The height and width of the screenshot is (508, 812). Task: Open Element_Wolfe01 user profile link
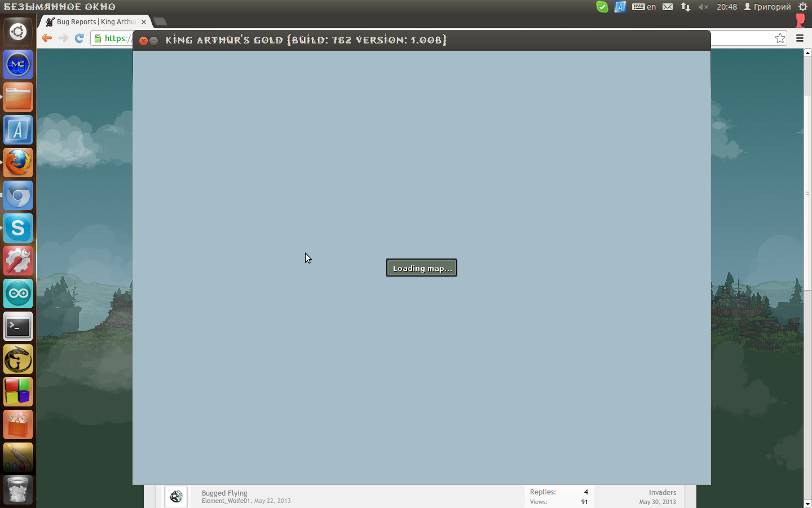(x=226, y=501)
